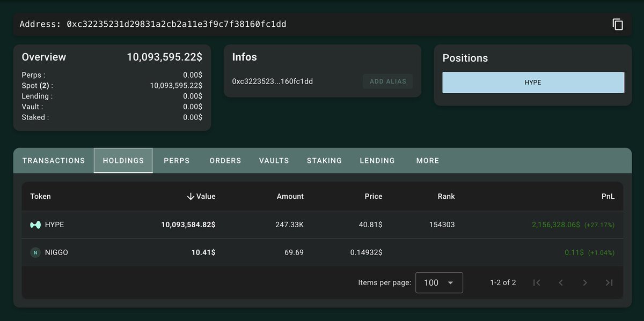
Task: Open the MORE tab menu
Action: pyautogui.click(x=428, y=161)
